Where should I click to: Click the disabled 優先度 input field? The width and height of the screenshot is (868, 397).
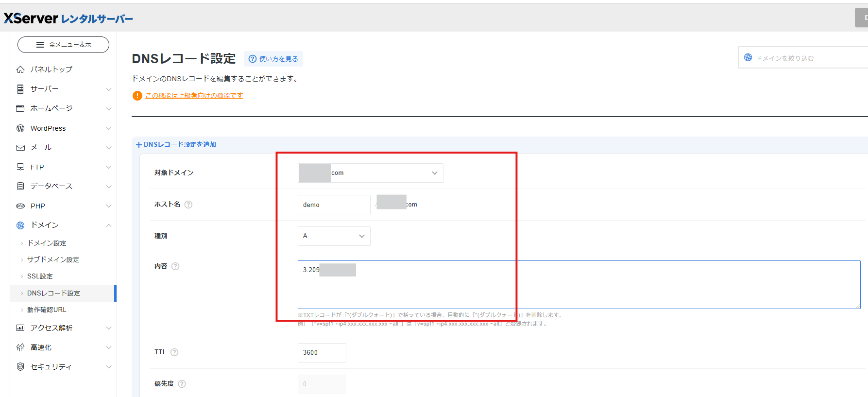tap(322, 384)
